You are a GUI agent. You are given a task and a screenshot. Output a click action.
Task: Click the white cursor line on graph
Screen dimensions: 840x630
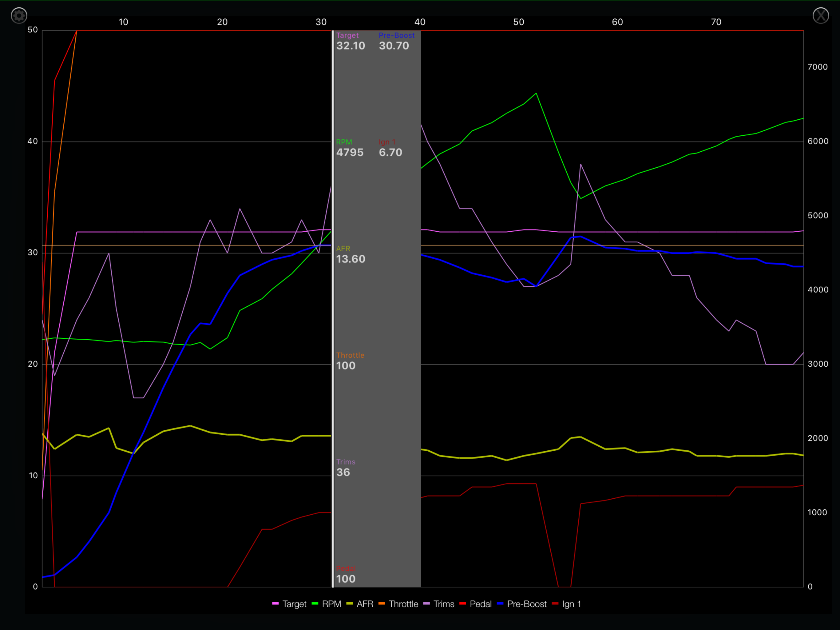coord(333,304)
